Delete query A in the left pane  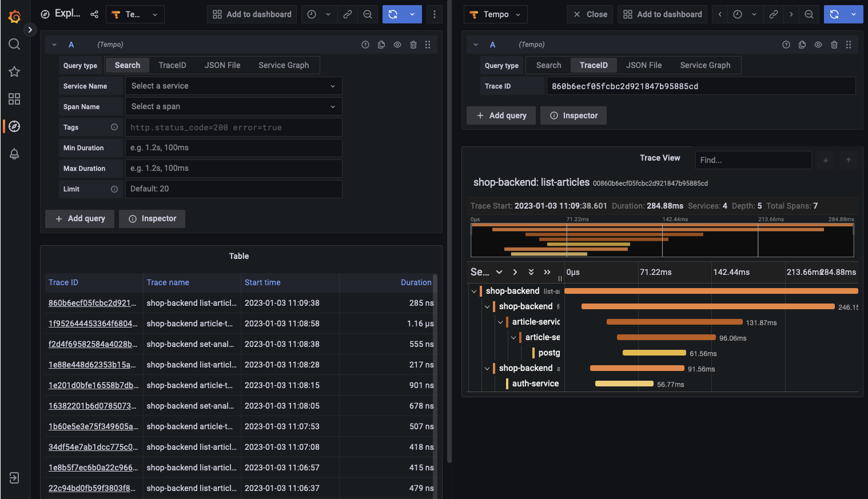coord(413,45)
